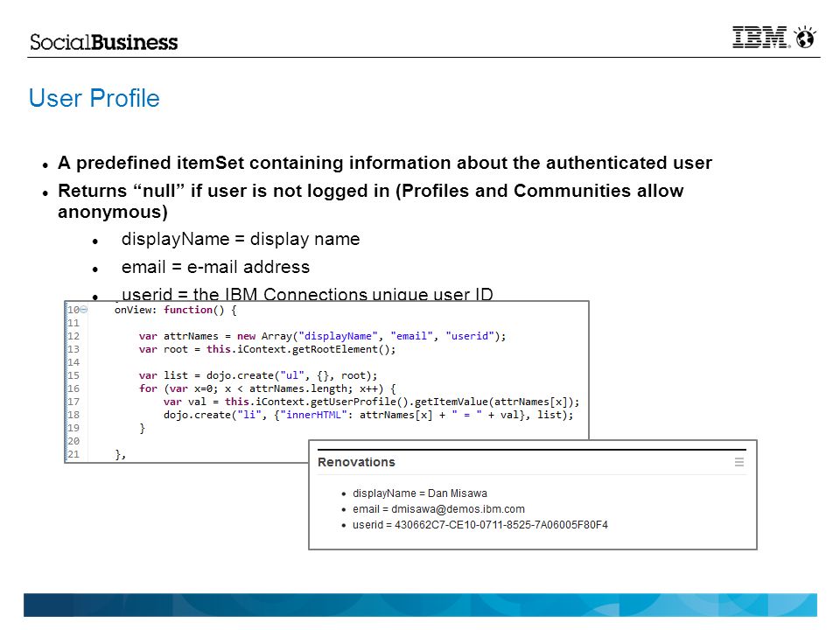Click 'email = e-mail address' sub-bullet

tap(216, 267)
